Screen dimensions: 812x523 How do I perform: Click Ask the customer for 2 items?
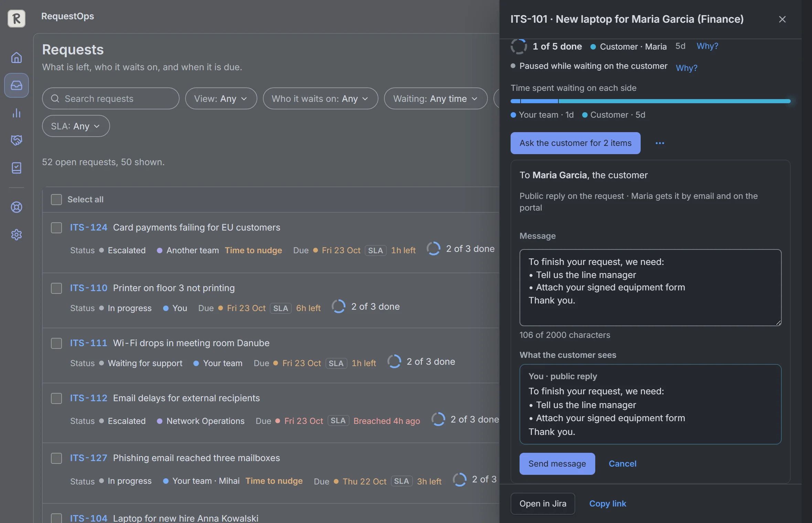pyautogui.click(x=575, y=143)
